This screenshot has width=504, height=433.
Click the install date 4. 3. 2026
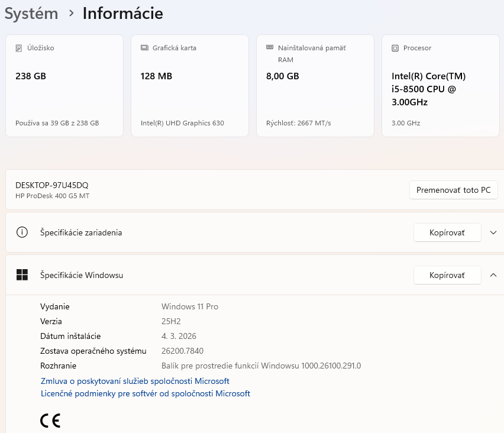[x=179, y=336]
